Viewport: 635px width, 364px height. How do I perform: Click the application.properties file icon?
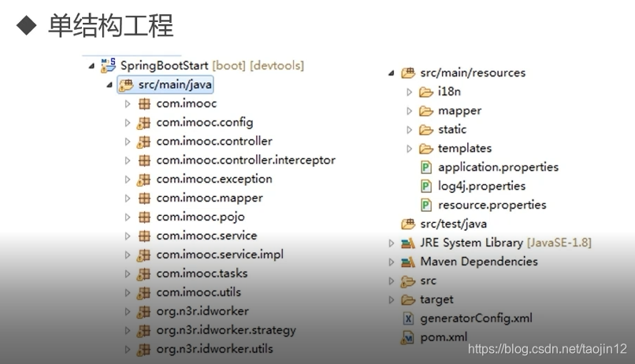[425, 167]
